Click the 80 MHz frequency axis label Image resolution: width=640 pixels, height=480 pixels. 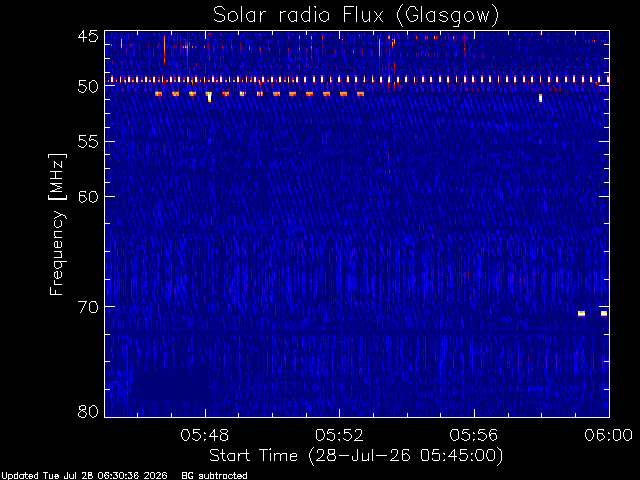coord(88,411)
